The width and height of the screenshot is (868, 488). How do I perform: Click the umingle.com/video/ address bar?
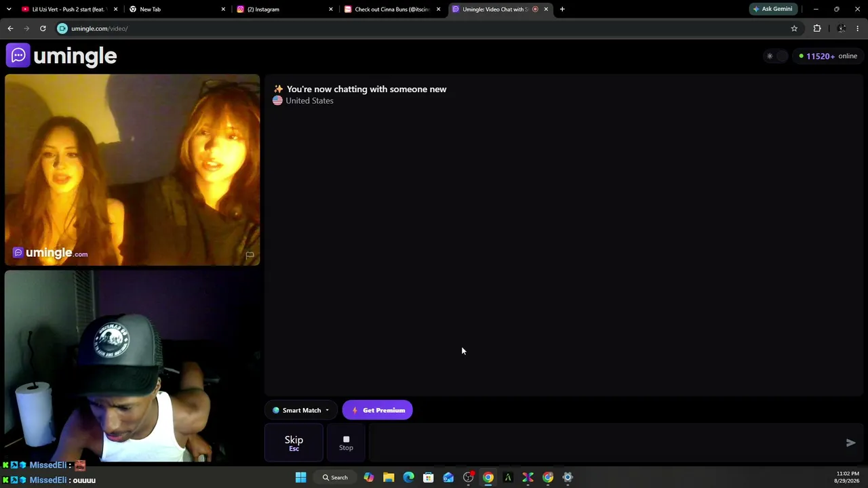click(427, 28)
